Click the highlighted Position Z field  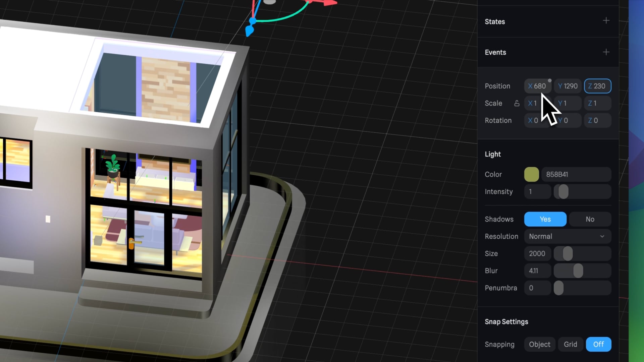click(597, 86)
